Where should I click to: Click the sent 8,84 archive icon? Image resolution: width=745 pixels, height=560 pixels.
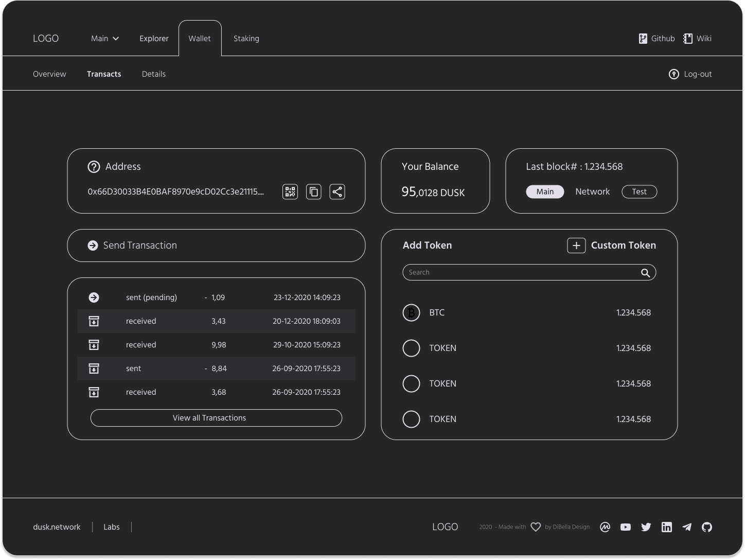click(x=94, y=369)
